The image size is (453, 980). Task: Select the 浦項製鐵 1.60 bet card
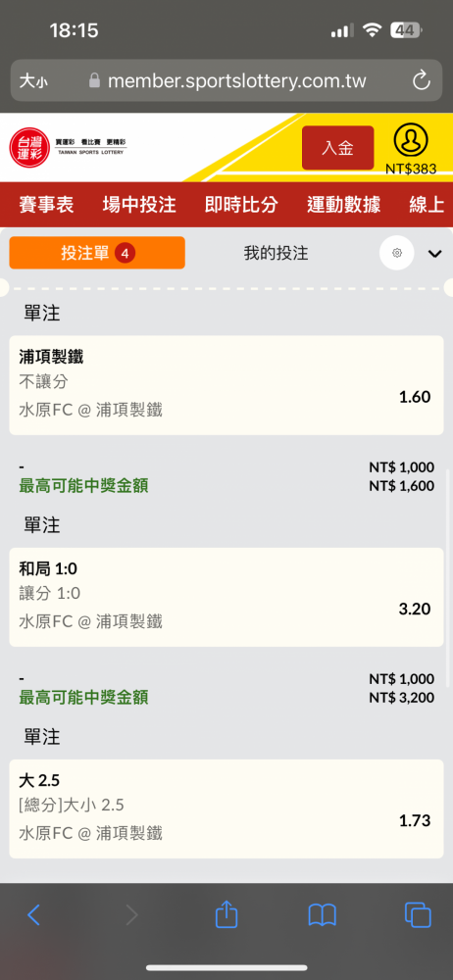click(226, 385)
